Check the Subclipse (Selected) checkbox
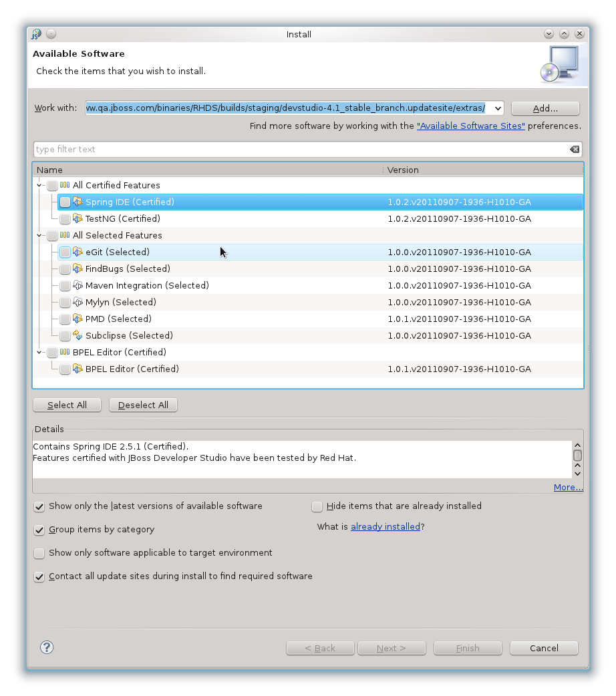Screen dimensions: 616x696 coord(65,335)
